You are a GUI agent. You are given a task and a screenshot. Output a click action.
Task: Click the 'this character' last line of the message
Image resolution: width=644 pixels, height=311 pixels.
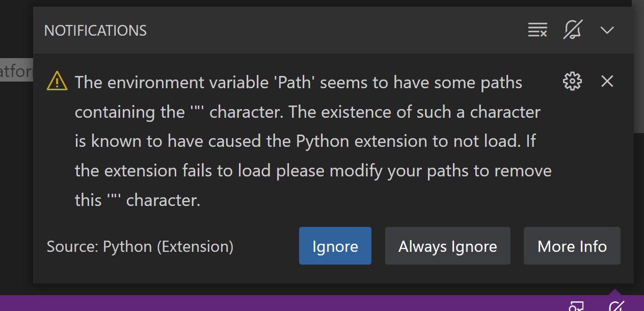[138, 200]
